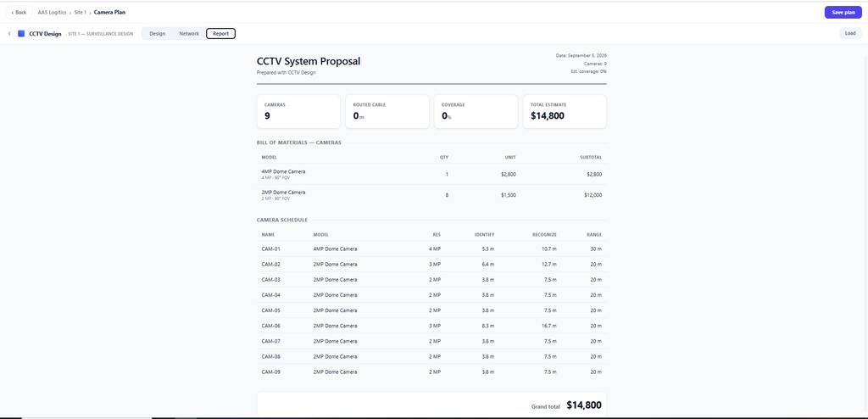Click the 8.3 m identify value
This screenshot has width=868, height=419.
click(x=487, y=326)
